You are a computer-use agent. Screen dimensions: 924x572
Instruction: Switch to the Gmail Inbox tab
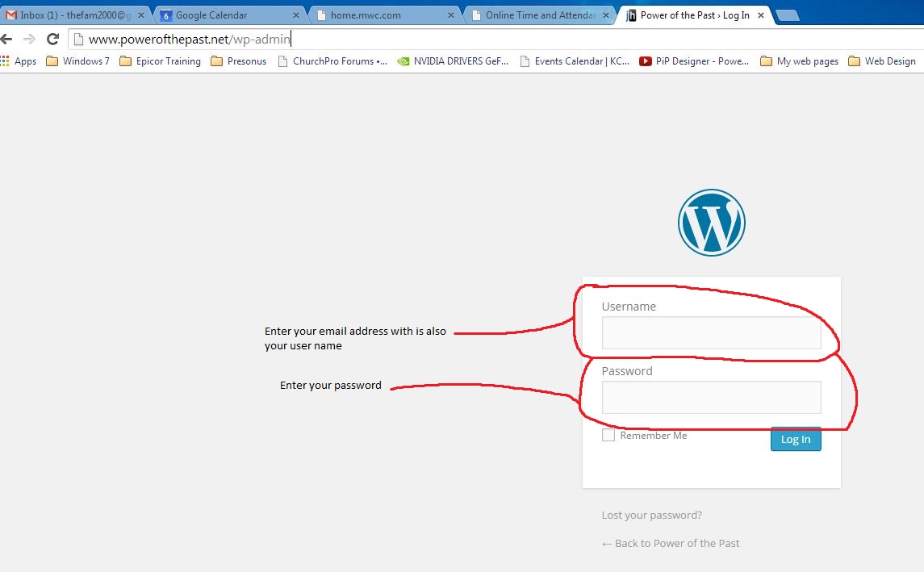click(x=74, y=15)
